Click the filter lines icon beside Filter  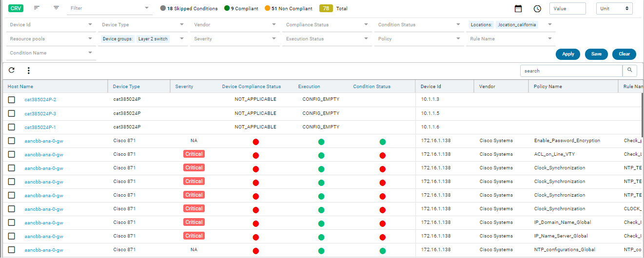tap(57, 8)
